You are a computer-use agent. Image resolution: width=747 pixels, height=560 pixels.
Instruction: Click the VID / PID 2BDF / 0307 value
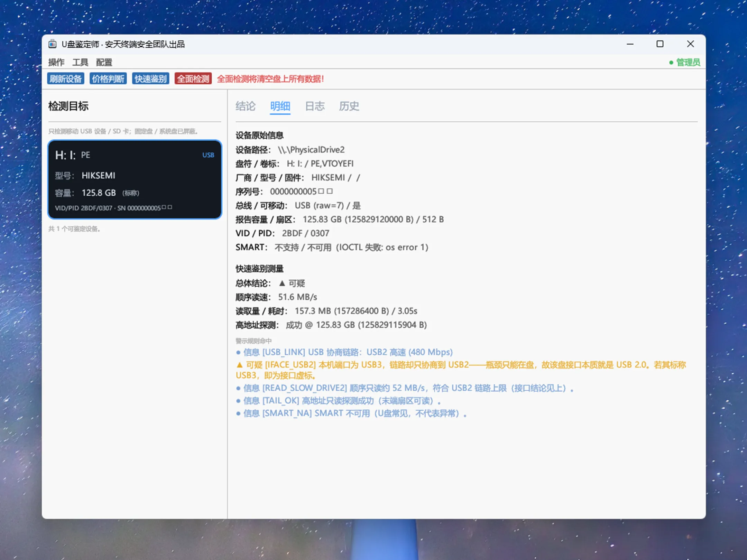point(306,233)
